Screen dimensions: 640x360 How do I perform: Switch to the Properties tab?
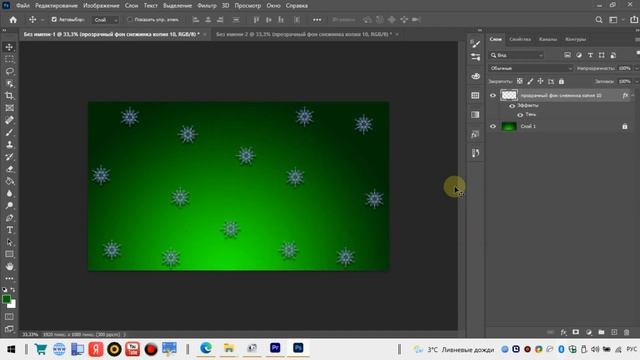[520, 39]
